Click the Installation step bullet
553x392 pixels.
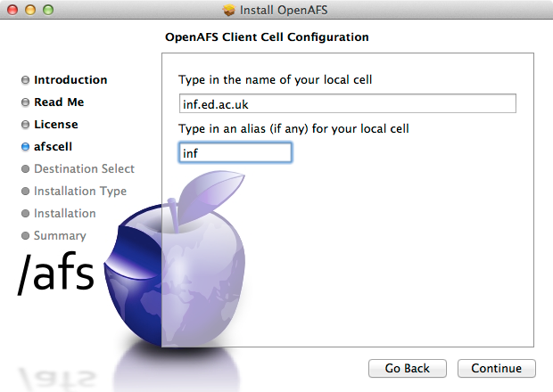(x=25, y=213)
